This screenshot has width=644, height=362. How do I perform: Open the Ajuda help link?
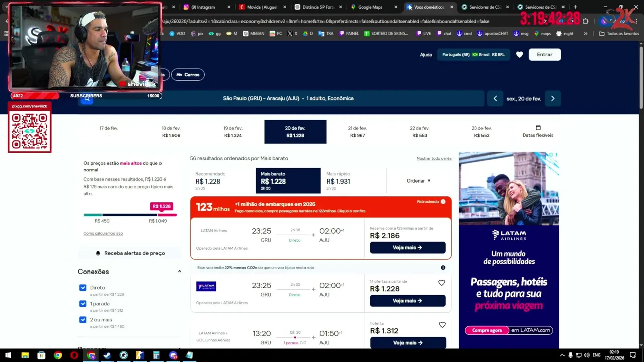click(426, 55)
